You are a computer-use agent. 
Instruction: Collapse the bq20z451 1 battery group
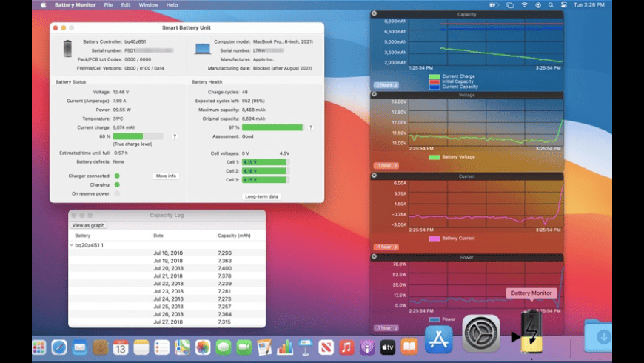click(x=72, y=245)
